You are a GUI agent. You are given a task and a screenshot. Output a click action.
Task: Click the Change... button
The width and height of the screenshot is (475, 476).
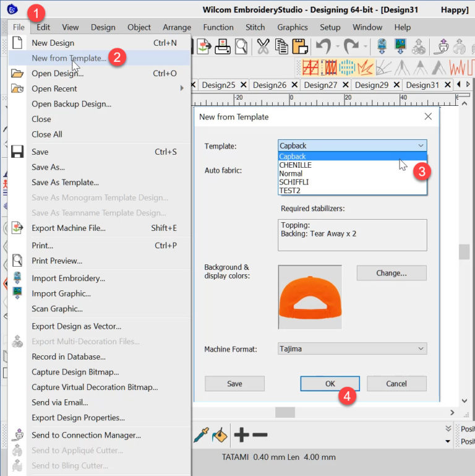pos(391,273)
